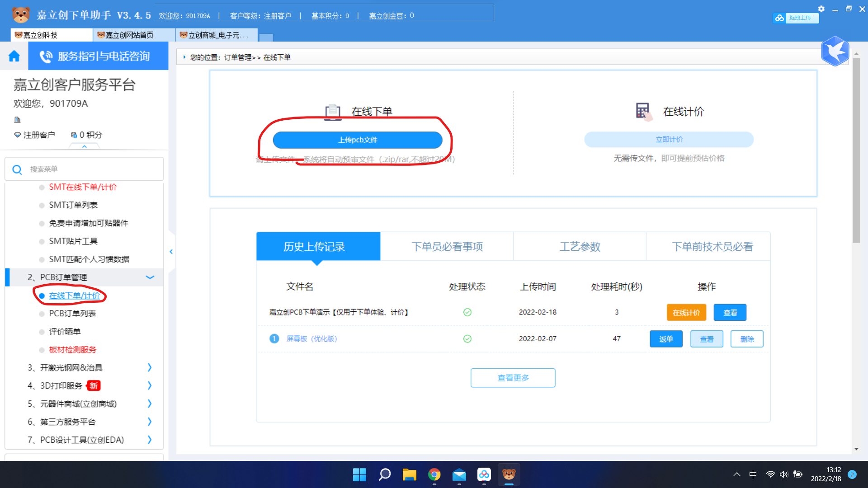Open SMT订单列表 menu item
This screenshot has height=488, width=868.
tap(73, 205)
